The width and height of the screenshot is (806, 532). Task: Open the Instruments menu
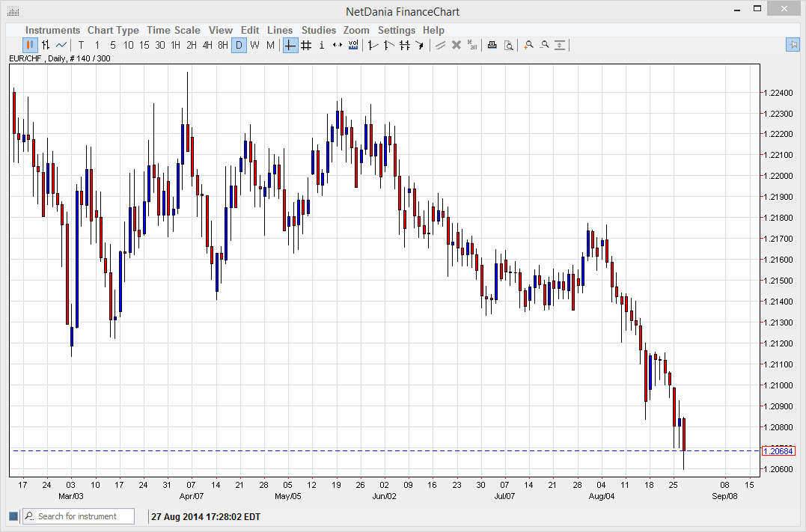point(52,30)
